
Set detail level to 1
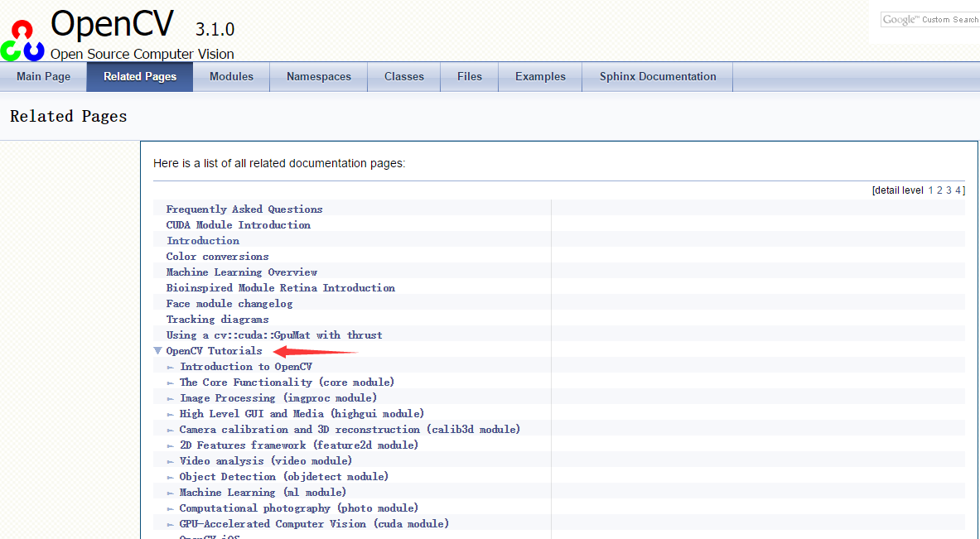coord(930,190)
